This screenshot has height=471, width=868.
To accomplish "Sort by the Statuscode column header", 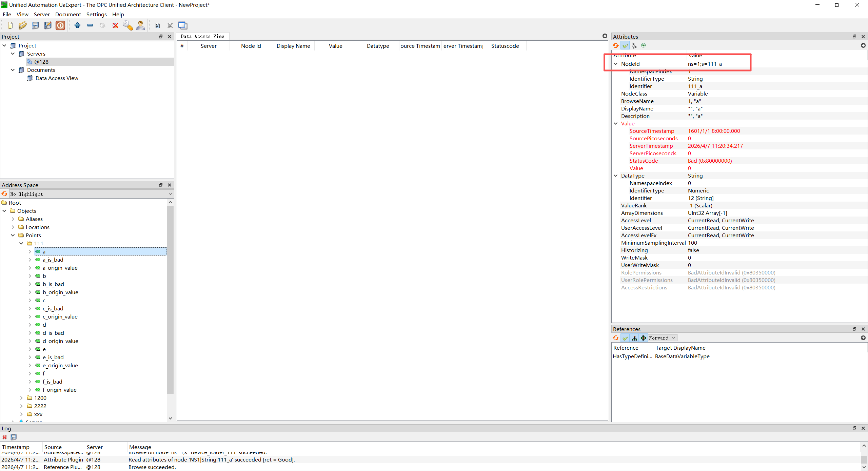I will [505, 46].
